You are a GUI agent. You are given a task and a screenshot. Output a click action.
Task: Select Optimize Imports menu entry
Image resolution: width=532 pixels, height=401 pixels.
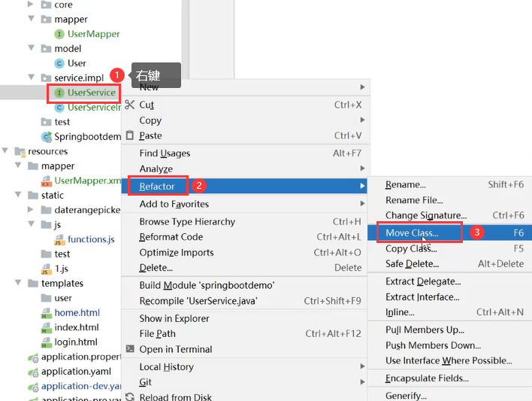coord(244,253)
